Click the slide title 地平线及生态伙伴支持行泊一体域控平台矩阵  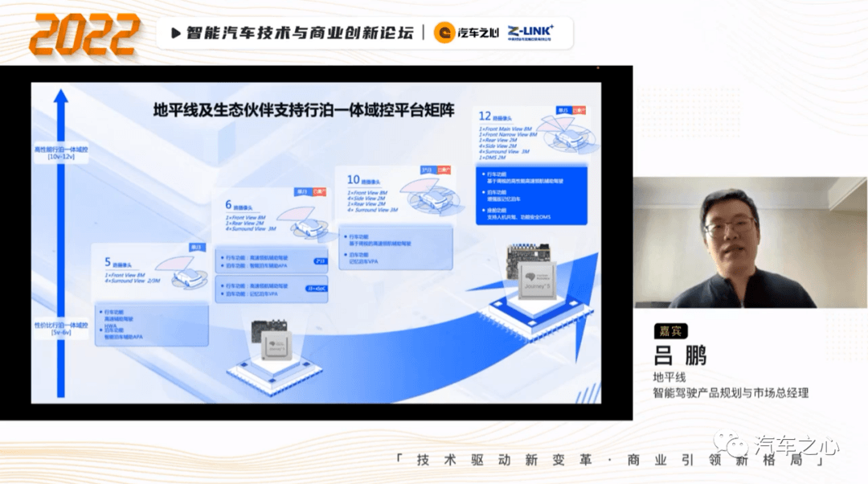304,110
